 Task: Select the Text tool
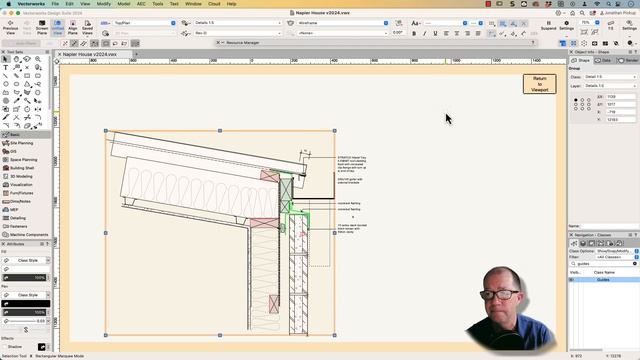pyautogui.click(x=5, y=67)
